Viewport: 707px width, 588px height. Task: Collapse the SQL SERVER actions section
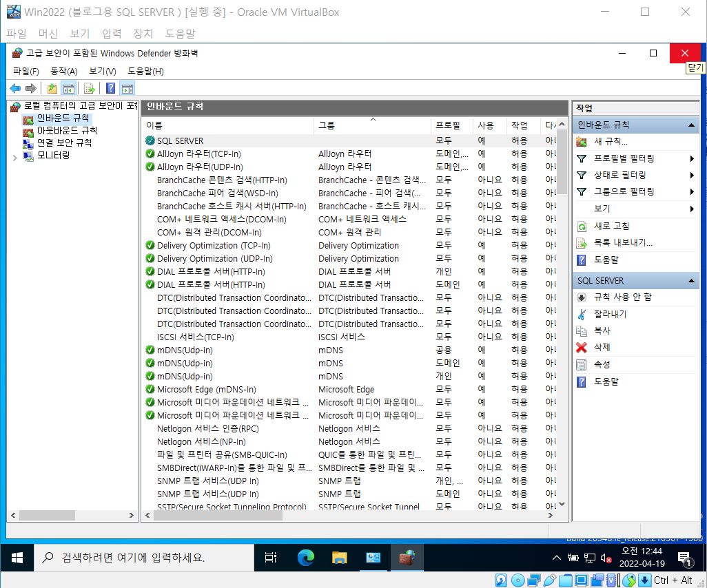click(x=691, y=281)
